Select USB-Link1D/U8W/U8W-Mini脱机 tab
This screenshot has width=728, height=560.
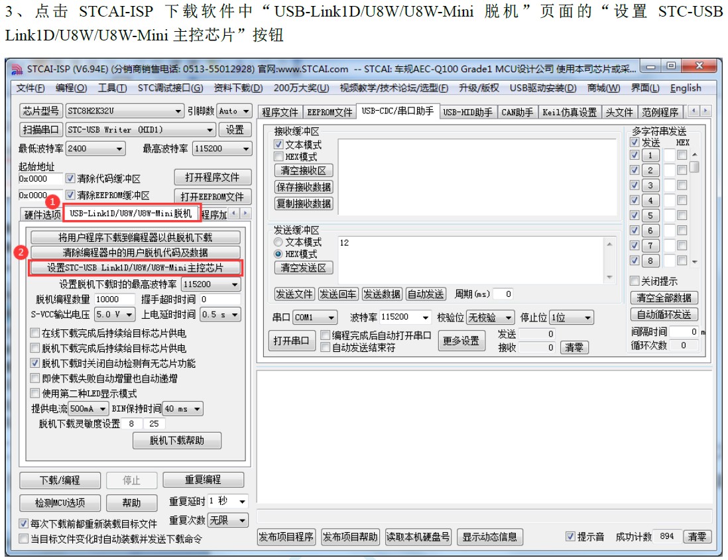[131, 213]
